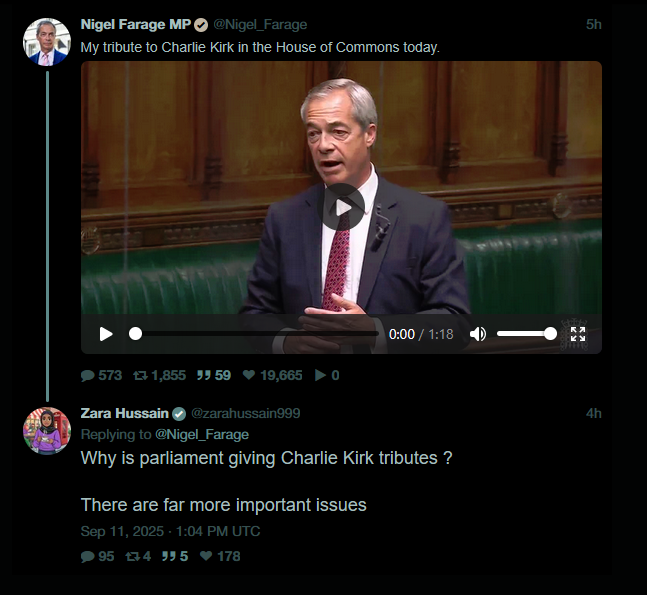Screen dimensions: 647x595
Task: Open Nigel Farage's profile avatar
Action: coord(47,42)
